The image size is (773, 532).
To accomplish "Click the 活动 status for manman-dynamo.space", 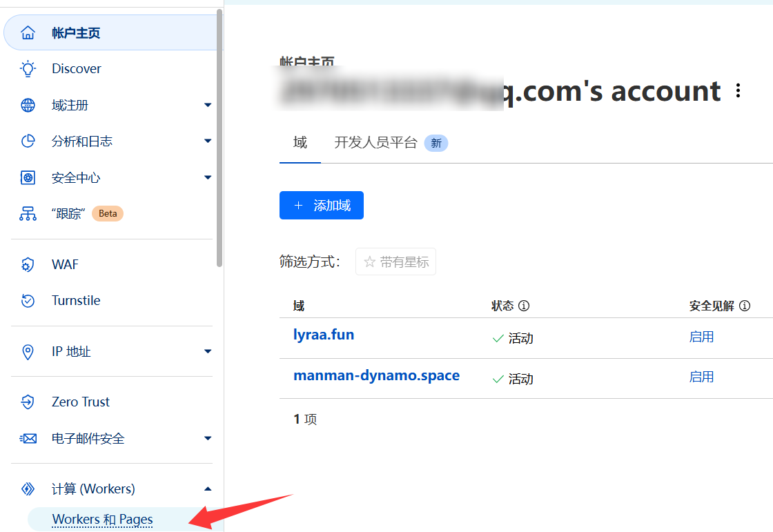I will pos(513,379).
